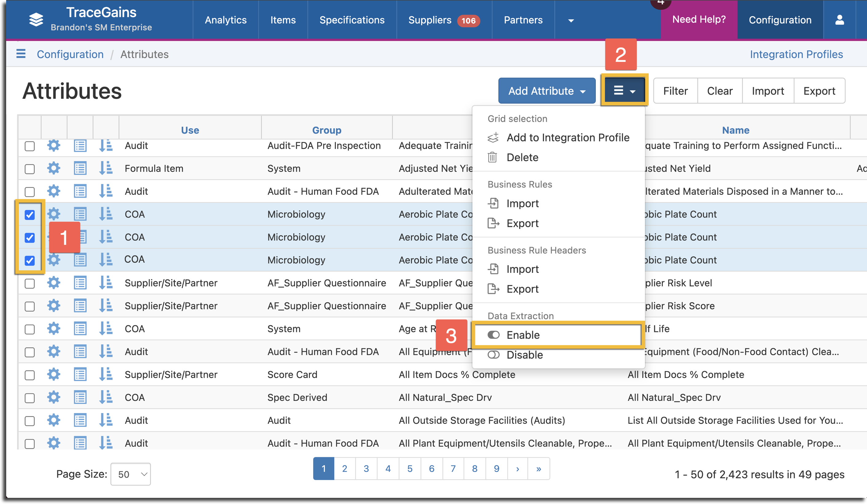Screen dimensions: 867x504
Task: Check the Supplier Risk Score row checkbox
Action: [30, 306]
